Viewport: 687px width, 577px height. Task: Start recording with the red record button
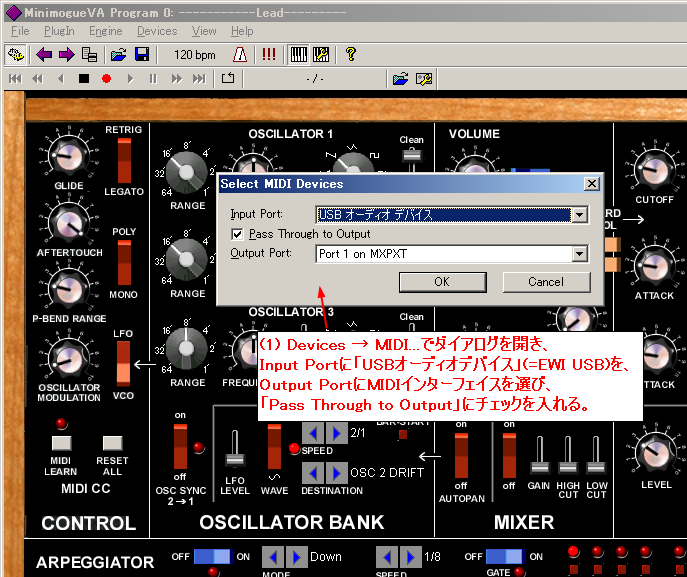click(106, 79)
